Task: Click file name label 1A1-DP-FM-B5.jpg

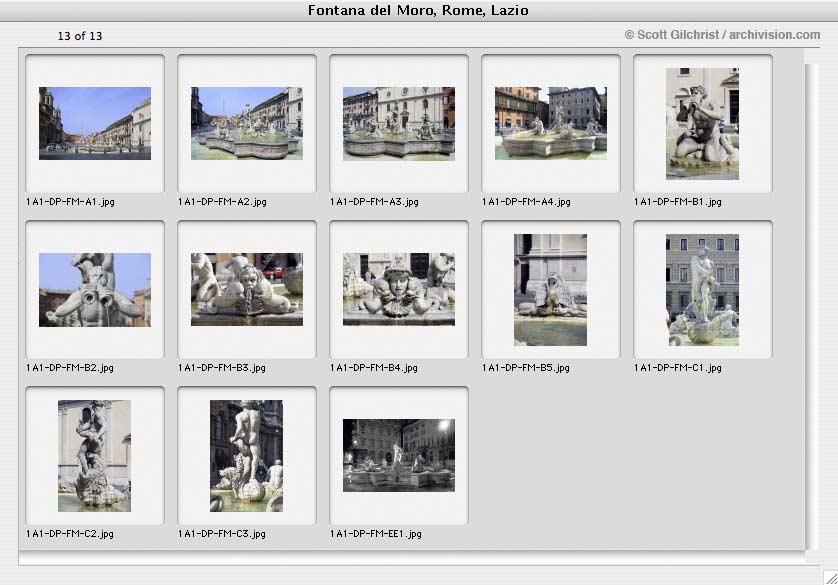Action: [526, 368]
